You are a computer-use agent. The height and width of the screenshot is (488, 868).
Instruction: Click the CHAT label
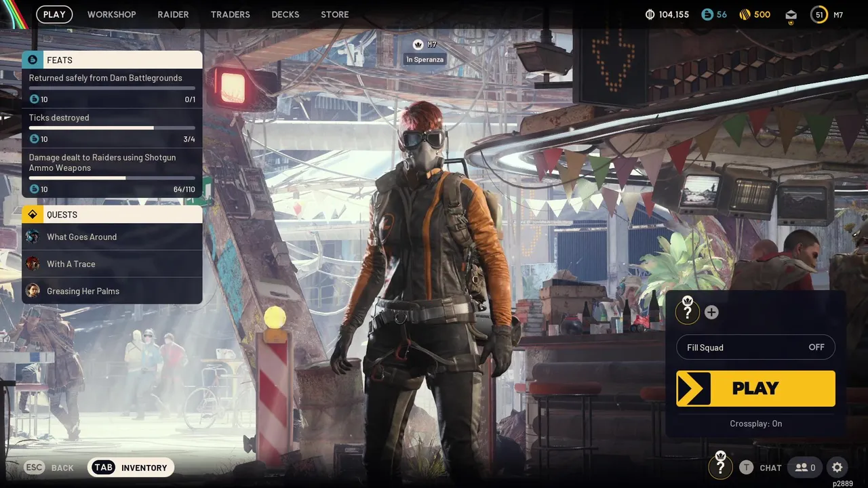tap(770, 468)
